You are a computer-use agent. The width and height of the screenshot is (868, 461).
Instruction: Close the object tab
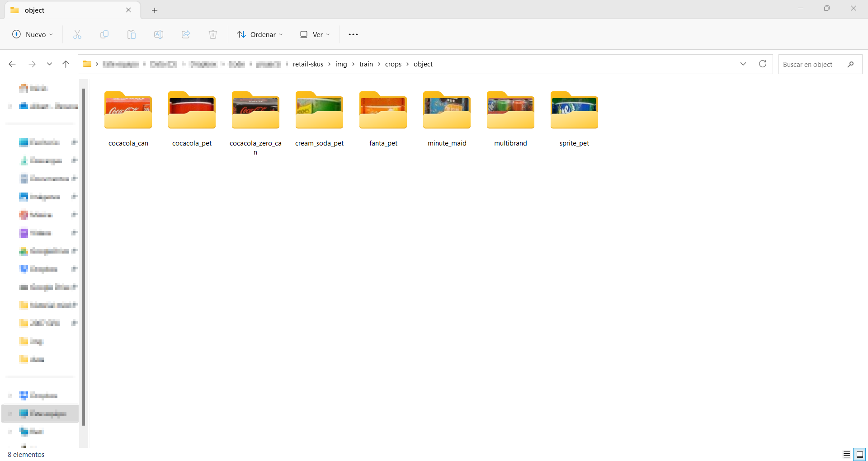coord(129,10)
